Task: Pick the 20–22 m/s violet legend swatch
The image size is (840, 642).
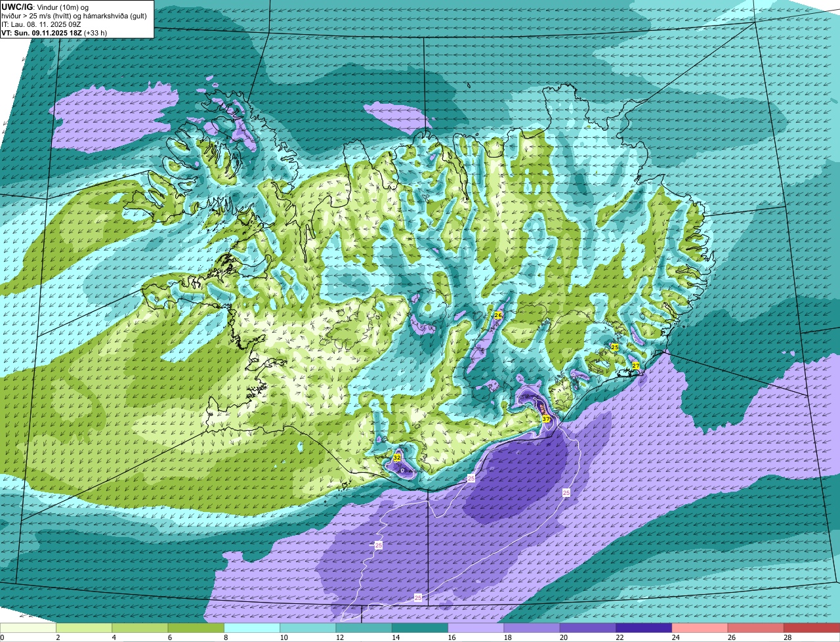Action: 588,628
